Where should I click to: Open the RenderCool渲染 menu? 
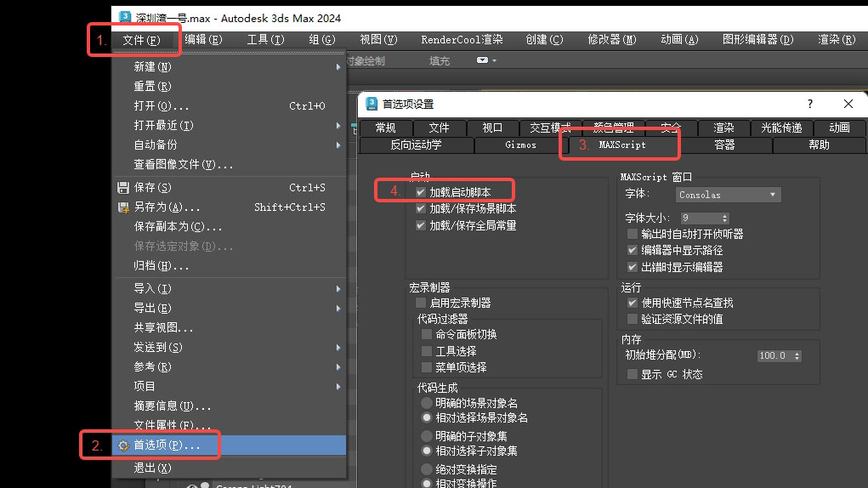[462, 40]
